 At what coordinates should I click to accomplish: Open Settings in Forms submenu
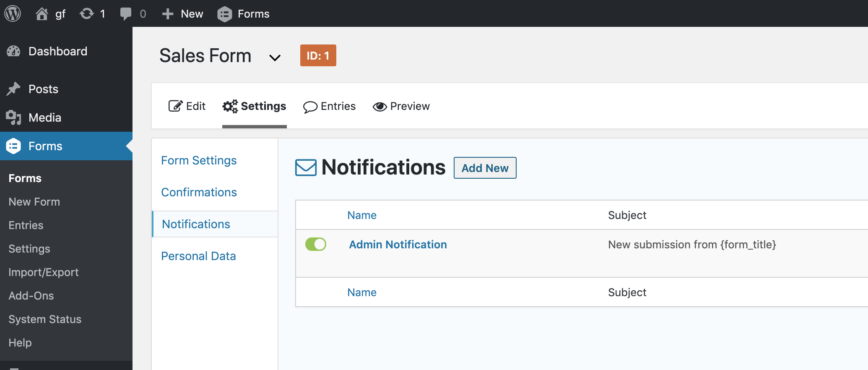pos(29,249)
